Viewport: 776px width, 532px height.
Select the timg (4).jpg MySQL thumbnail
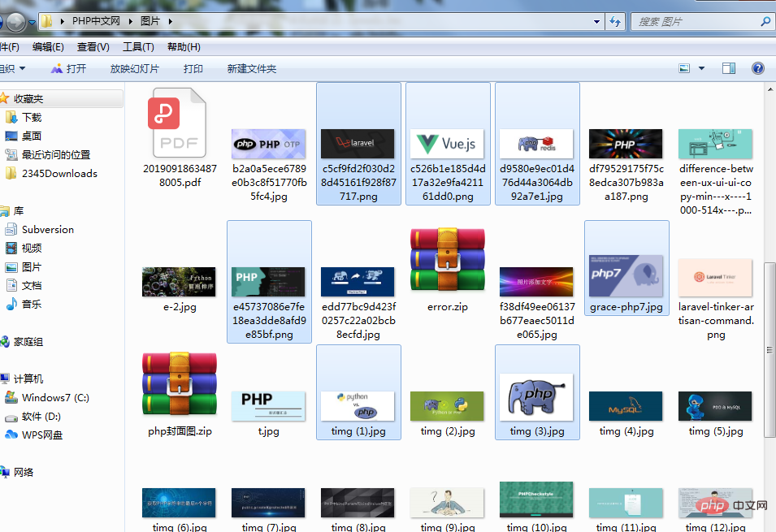coord(626,406)
